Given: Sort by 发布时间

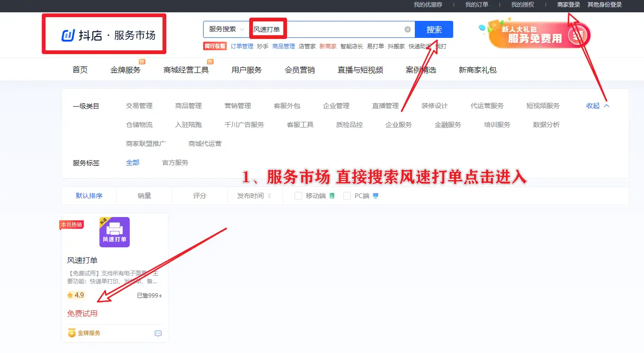Looking at the screenshot, I should coord(254,196).
